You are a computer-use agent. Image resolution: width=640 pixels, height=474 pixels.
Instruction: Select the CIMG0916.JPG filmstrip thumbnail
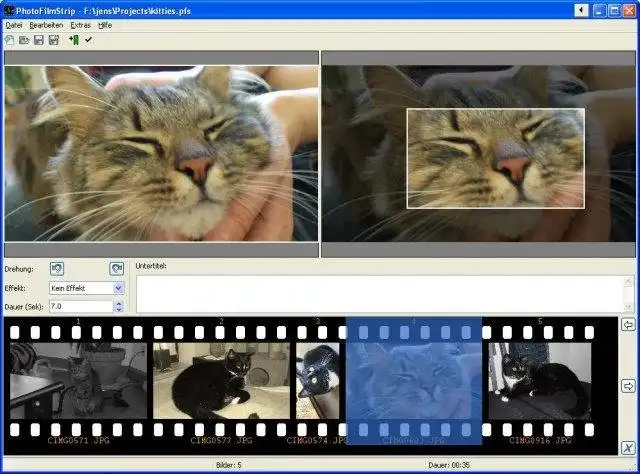coord(540,381)
